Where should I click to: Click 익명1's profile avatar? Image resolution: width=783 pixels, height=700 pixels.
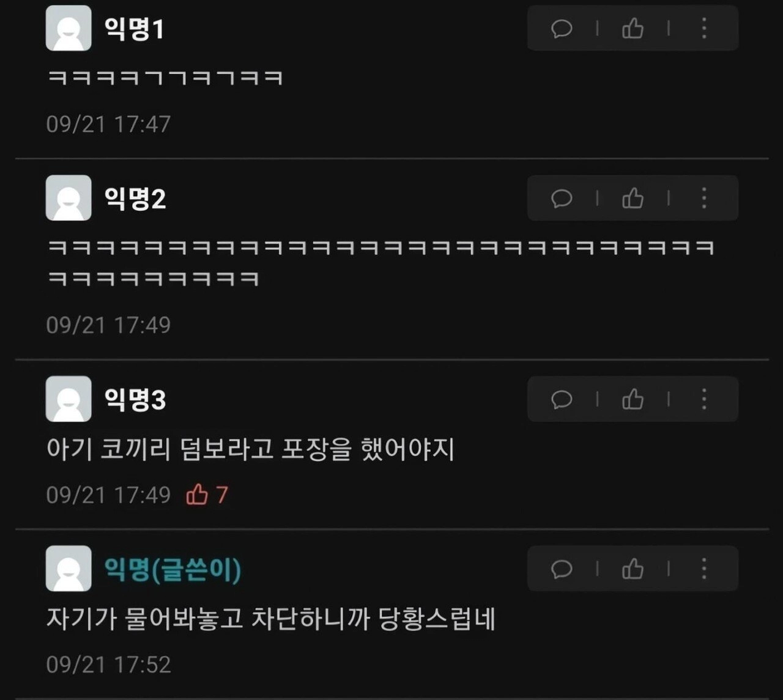[x=69, y=28]
